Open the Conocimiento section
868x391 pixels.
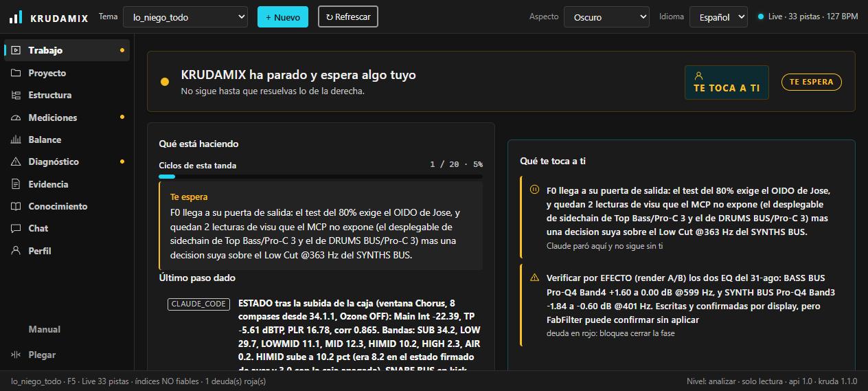(67, 206)
